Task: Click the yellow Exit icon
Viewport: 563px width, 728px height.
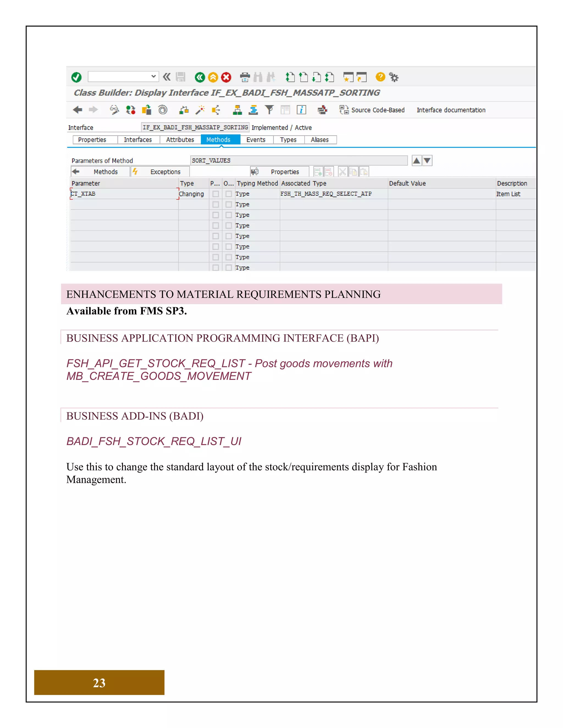Action: (x=213, y=77)
